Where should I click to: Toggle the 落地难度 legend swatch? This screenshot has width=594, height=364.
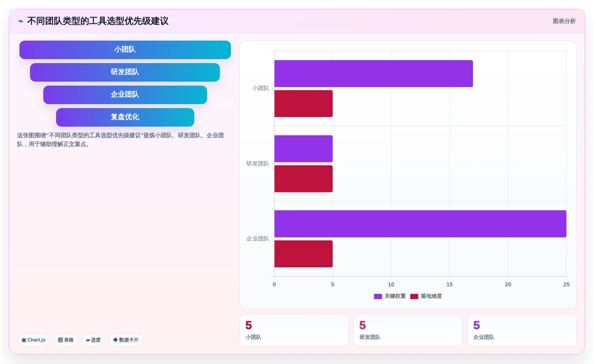click(x=414, y=296)
